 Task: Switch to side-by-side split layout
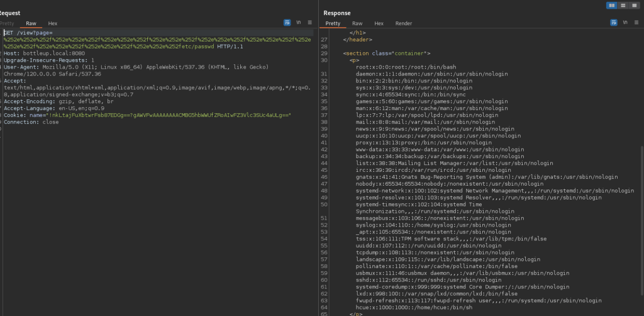[x=611, y=6]
